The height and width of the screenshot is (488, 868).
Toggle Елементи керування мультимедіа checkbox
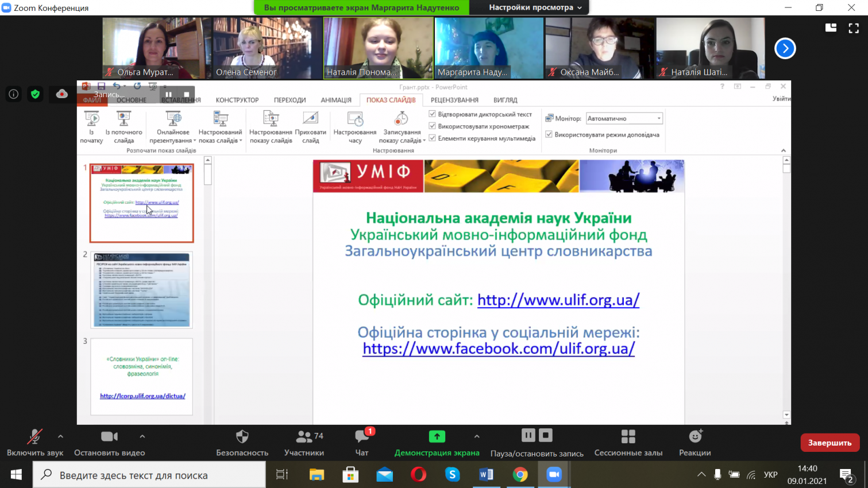433,138
